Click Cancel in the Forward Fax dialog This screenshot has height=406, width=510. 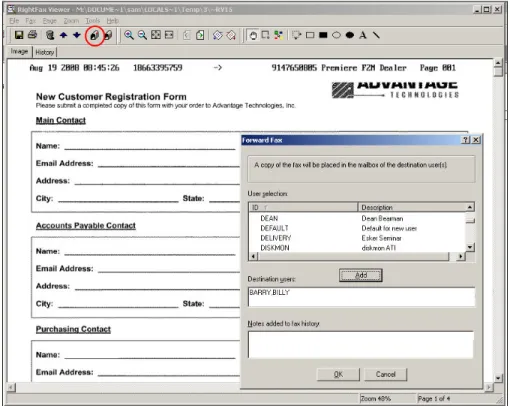click(385, 374)
